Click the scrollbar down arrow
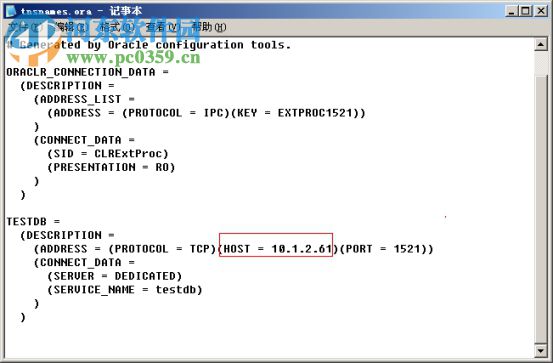The height and width of the screenshot is (363, 554). (541, 350)
